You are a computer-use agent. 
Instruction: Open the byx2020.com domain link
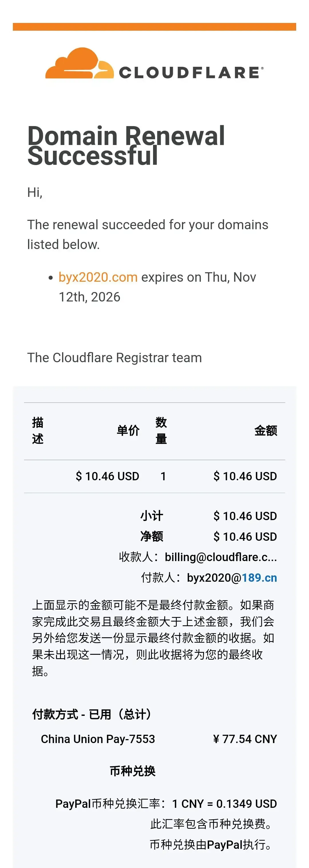tap(98, 277)
